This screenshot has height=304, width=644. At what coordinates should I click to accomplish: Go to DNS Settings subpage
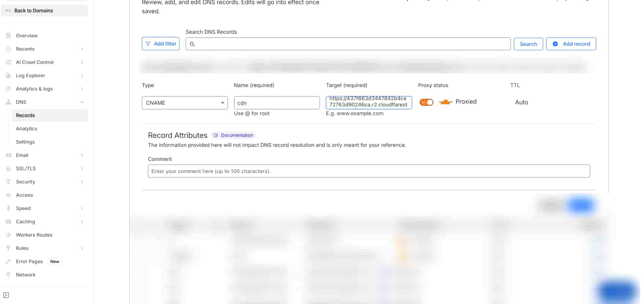pyautogui.click(x=25, y=142)
